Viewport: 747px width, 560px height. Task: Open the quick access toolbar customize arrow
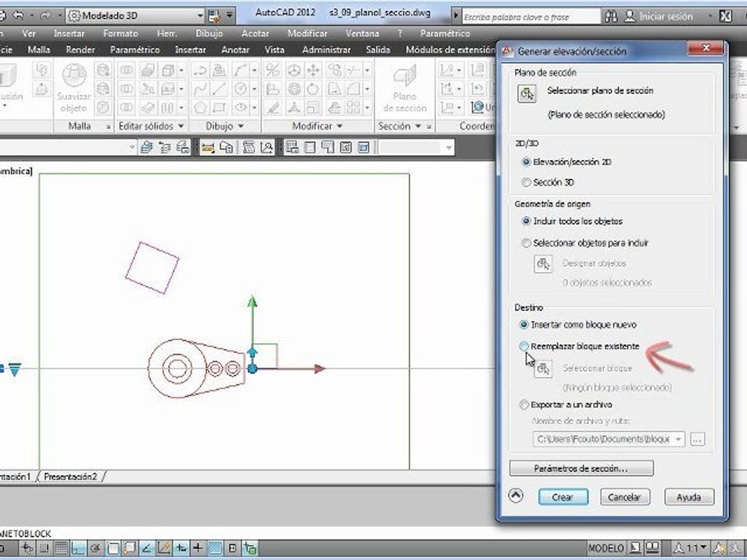click(230, 16)
